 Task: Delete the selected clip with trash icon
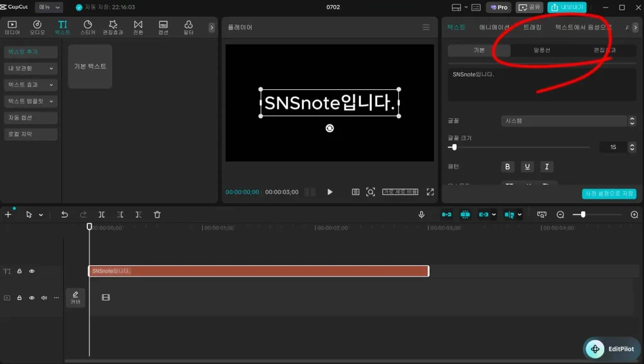(157, 214)
